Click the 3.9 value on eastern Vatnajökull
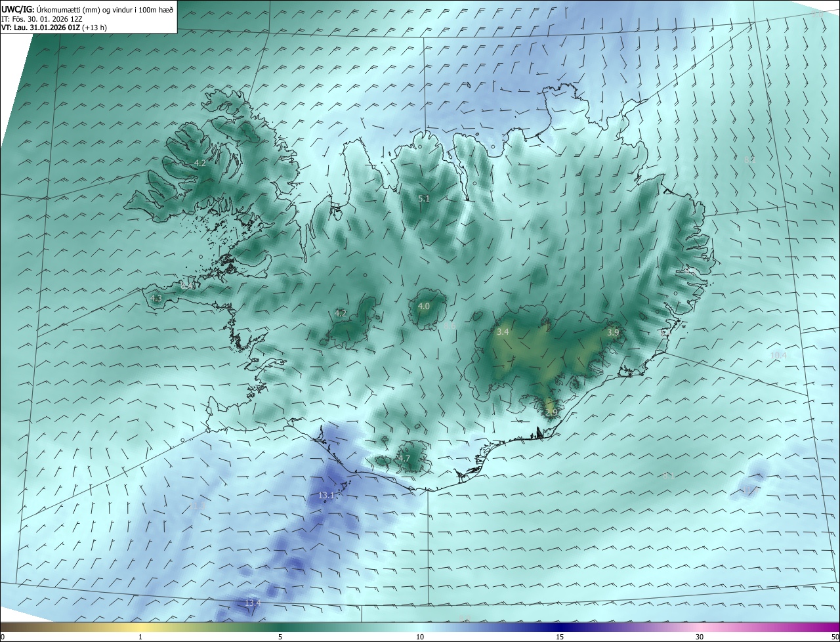Screen dimensions: 840x642 (x=613, y=333)
